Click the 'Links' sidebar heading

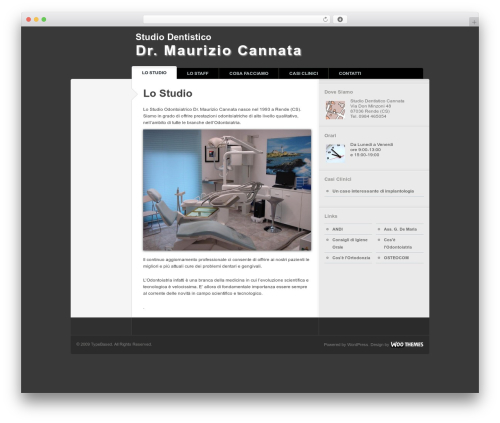(331, 216)
